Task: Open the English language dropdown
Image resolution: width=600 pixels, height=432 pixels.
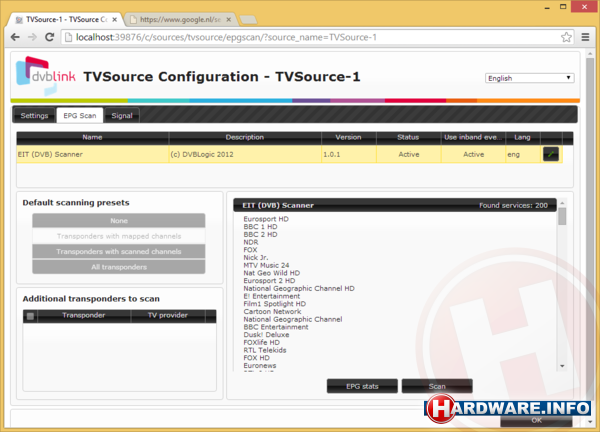Action: click(529, 78)
